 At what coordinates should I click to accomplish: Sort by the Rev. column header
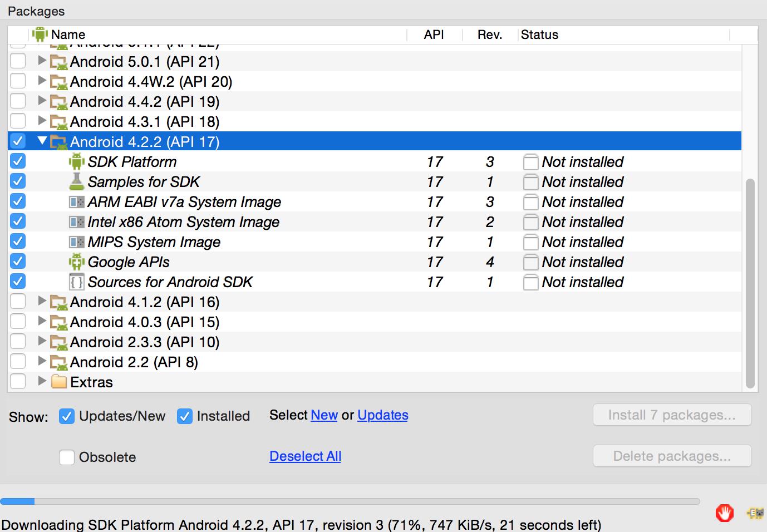click(490, 35)
